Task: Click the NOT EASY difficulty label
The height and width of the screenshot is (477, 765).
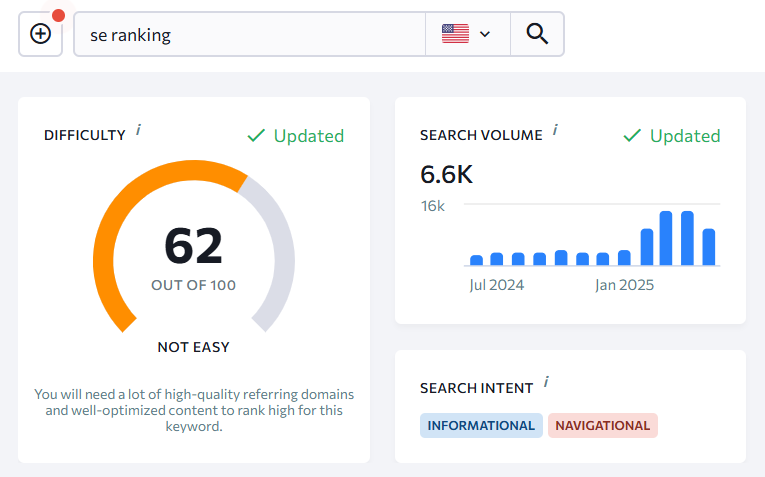Action: tap(194, 347)
